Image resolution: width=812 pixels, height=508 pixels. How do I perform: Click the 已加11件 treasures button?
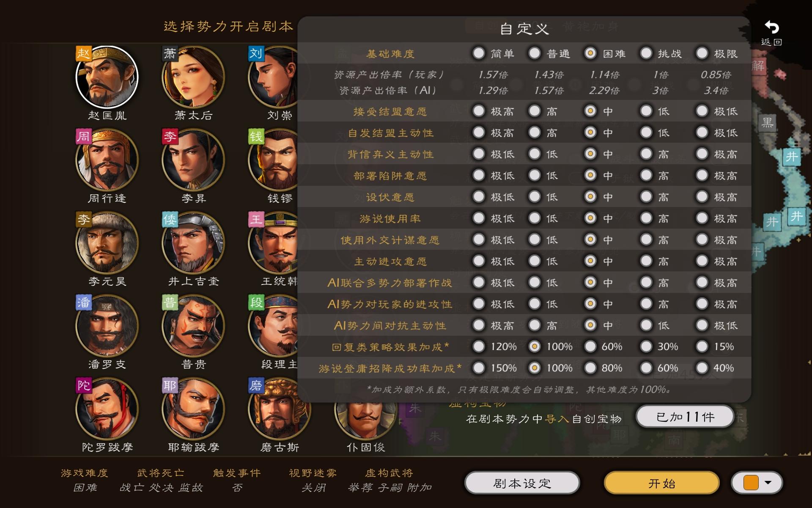pos(685,417)
